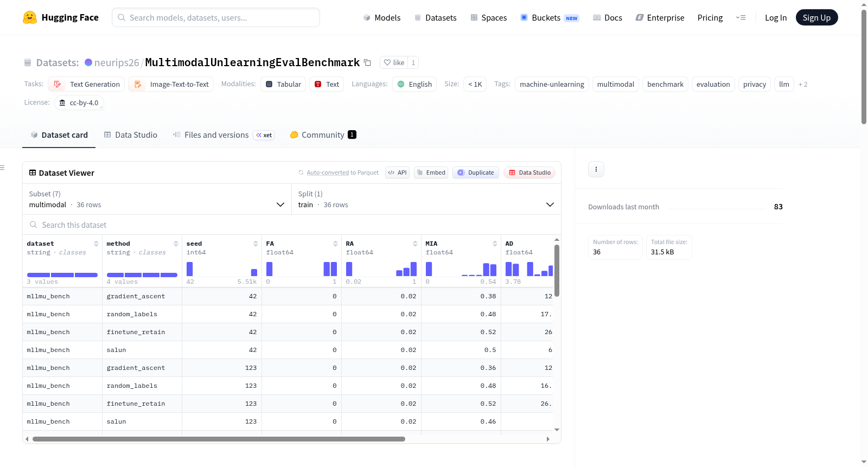Select the privacy tag
Image resolution: width=868 pixels, height=467 pixels.
(x=755, y=84)
